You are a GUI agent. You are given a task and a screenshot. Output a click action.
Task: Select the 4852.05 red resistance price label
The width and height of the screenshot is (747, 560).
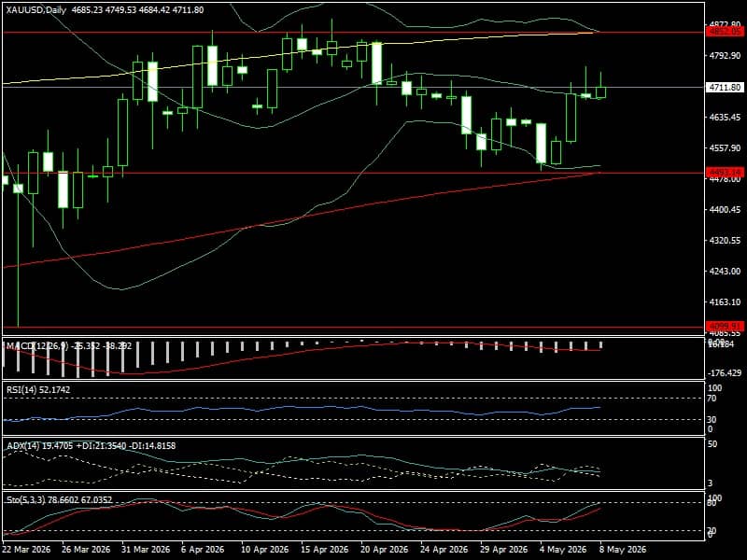(x=725, y=32)
